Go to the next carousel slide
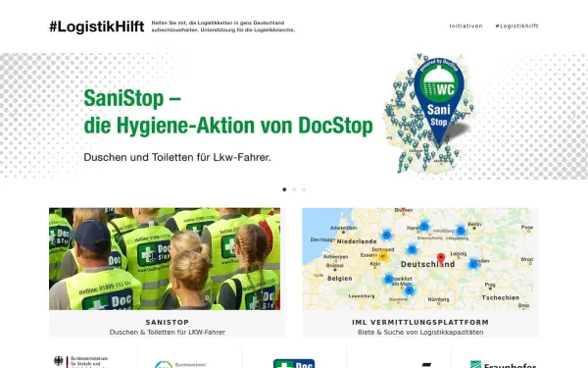Screen dimensions: 588x368 coord(572,117)
